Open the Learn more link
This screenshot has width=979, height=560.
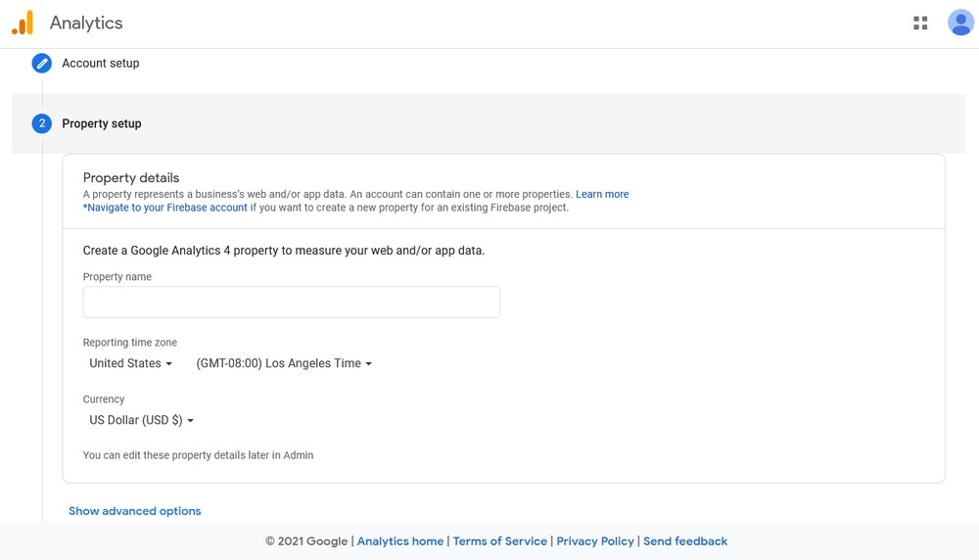click(x=602, y=194)
